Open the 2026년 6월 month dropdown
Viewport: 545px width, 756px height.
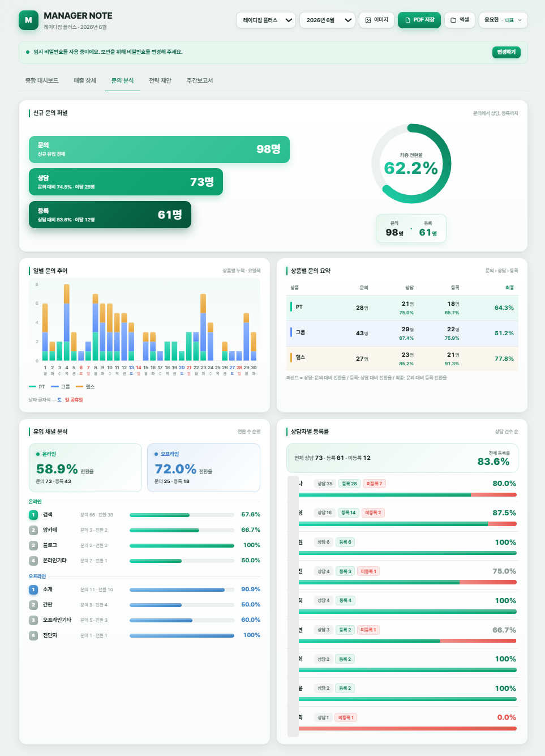pos(327,20)
